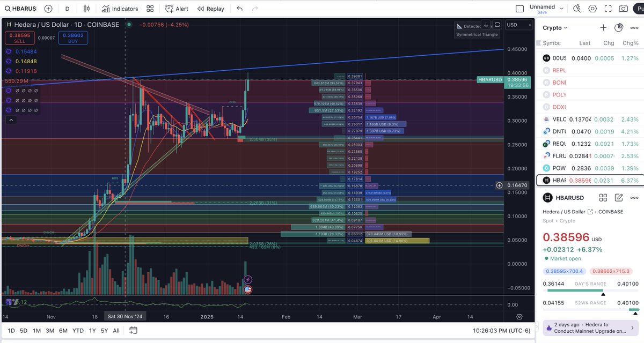This screenshot has height=343, width=644.
Task: Select the HBAR watchlist row
Action: click(x=589, y=181)
